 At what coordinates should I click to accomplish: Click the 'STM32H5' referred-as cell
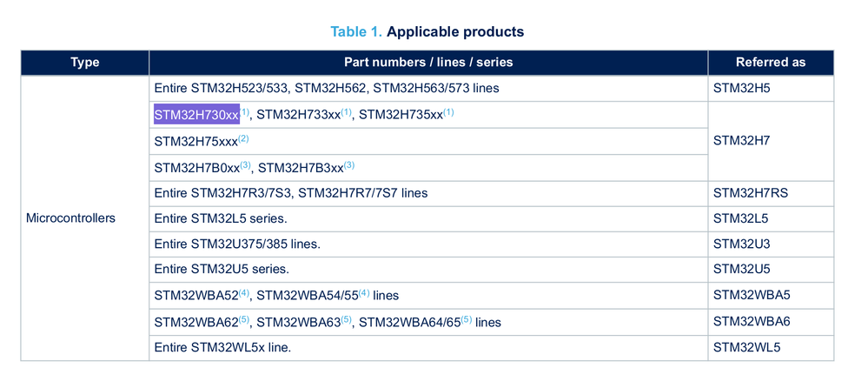click(x=771, y=88)
